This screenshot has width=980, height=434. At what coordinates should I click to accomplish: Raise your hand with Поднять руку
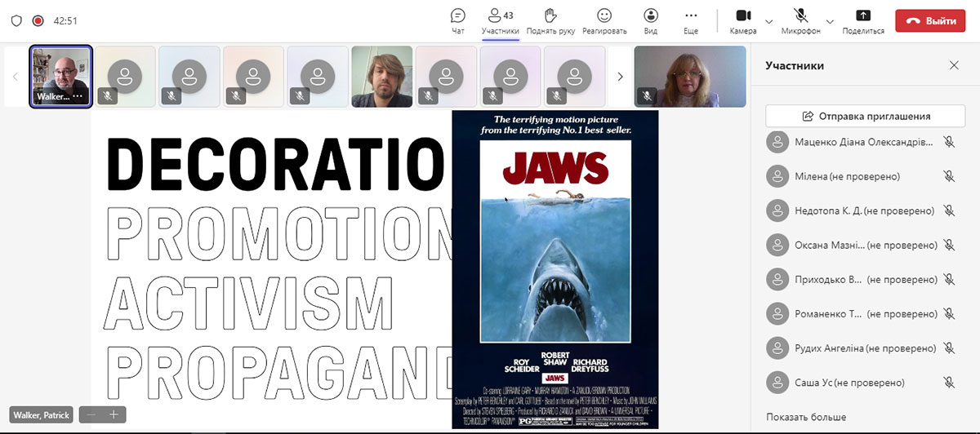tap(550, 20)
